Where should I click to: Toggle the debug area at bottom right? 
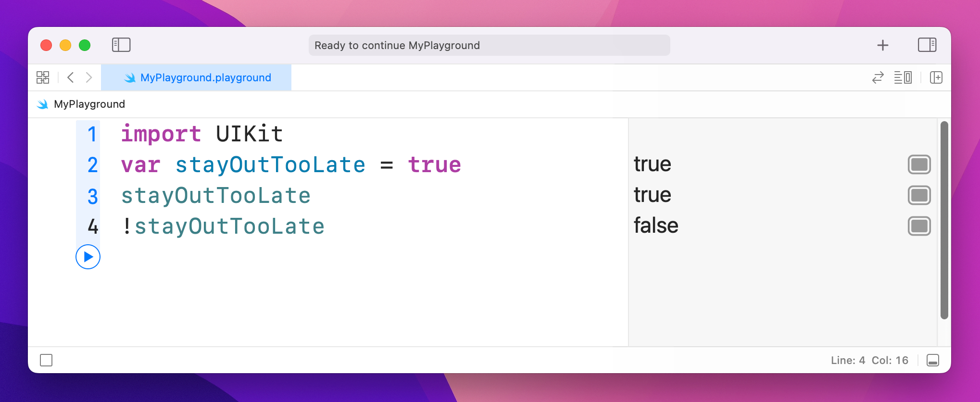tap(932, 360)
